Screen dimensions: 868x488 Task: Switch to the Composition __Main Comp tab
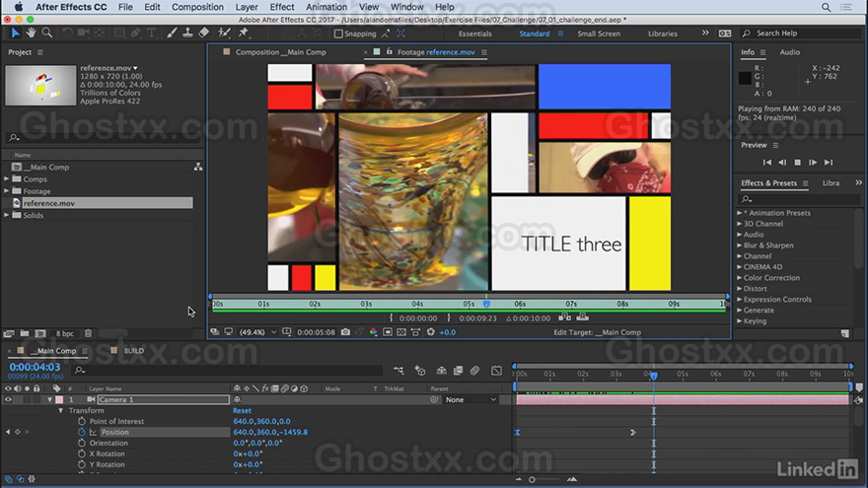click(x=281, y=52)
